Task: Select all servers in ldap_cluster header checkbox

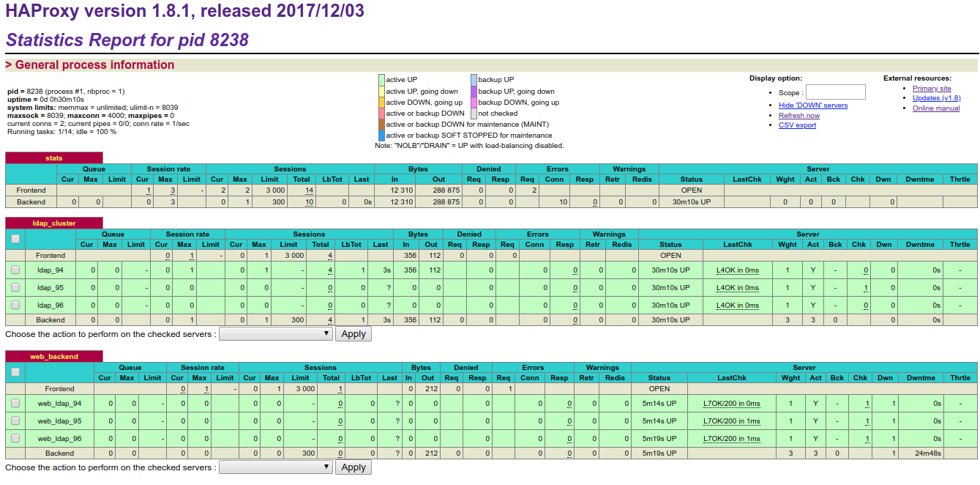Action: [15, 239]
